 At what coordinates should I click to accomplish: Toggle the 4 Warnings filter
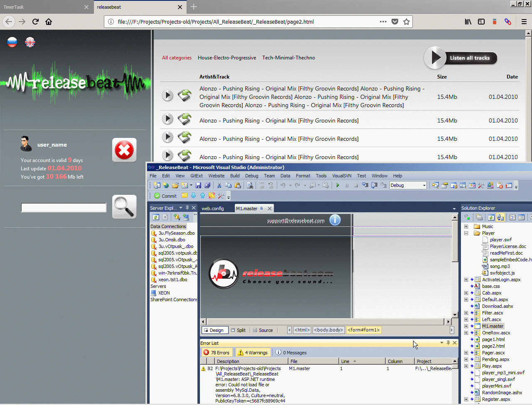252,353
